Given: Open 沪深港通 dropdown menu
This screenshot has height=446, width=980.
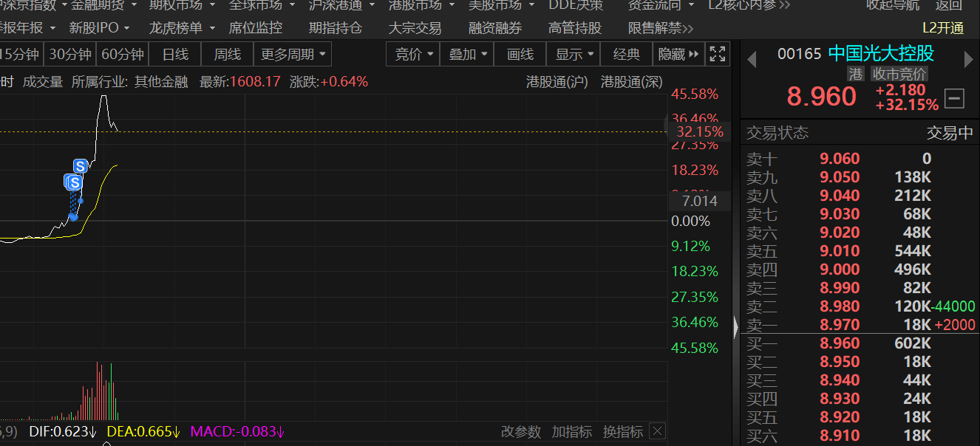Looking at the screenshot, I should (x=341, y=5).
